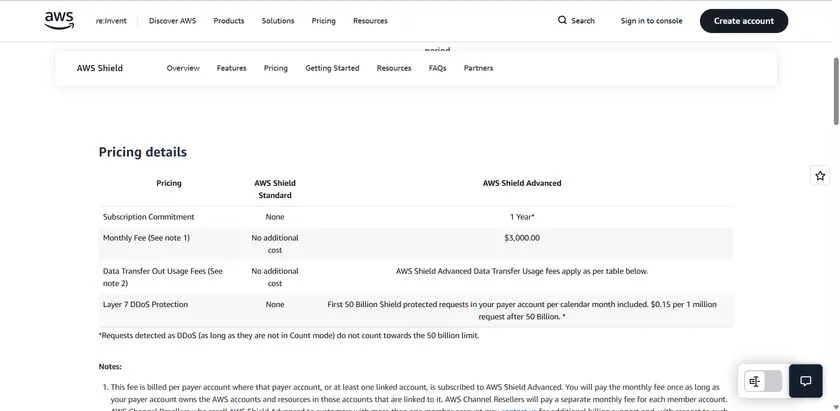The height and width of the screenshot is (411, 840).
Task: Open the Products menu
Action: click(229, 21)
